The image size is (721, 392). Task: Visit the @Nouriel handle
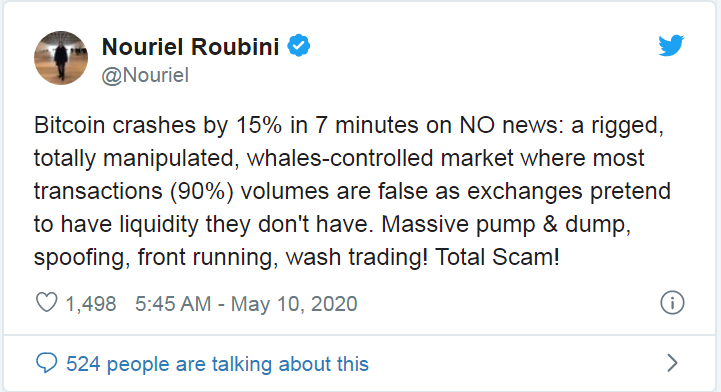[145, 75]
